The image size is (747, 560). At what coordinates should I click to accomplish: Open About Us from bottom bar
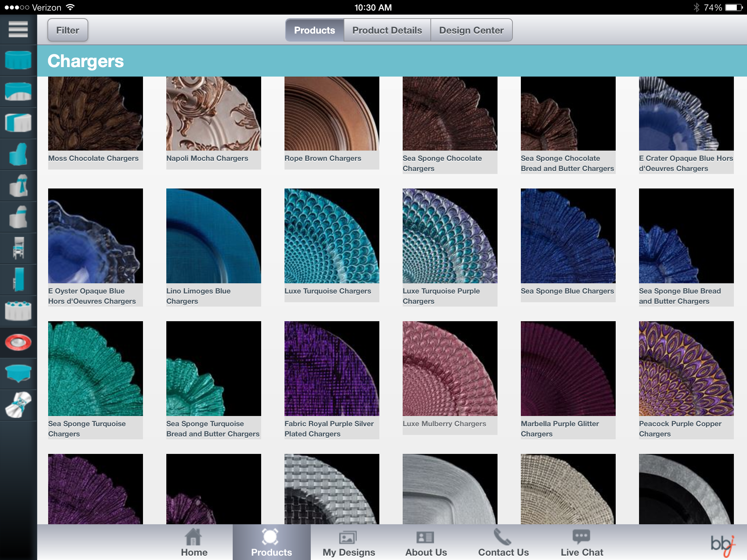click(426, 542)
